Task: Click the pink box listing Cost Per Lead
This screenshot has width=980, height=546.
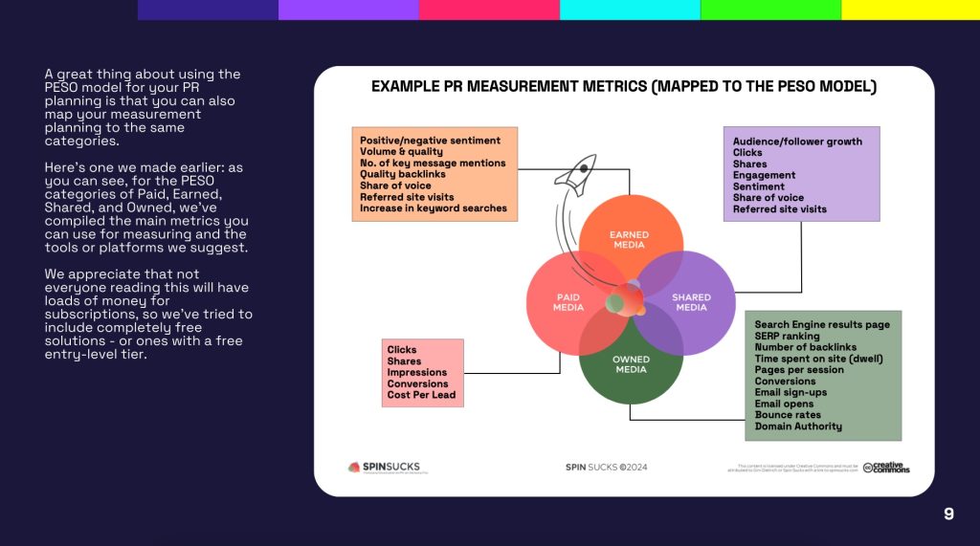Action: pos(422,373)
